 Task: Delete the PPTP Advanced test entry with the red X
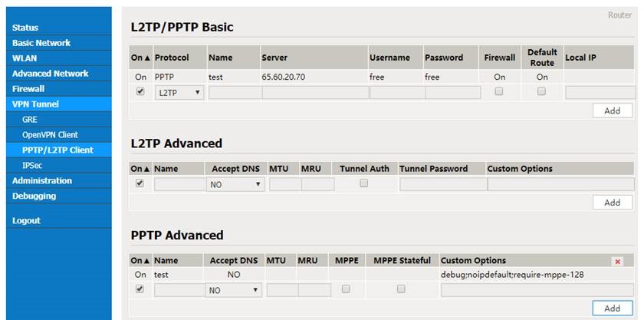pos(617,261)
